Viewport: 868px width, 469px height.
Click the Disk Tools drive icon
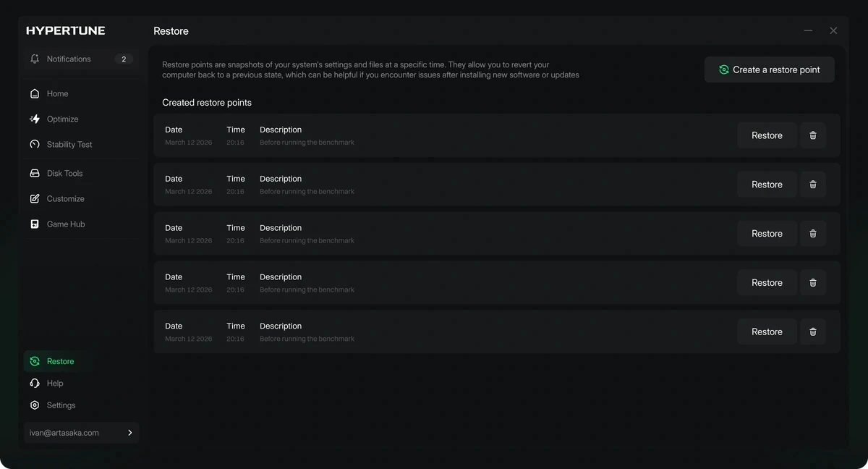click(x=35, y=173)
